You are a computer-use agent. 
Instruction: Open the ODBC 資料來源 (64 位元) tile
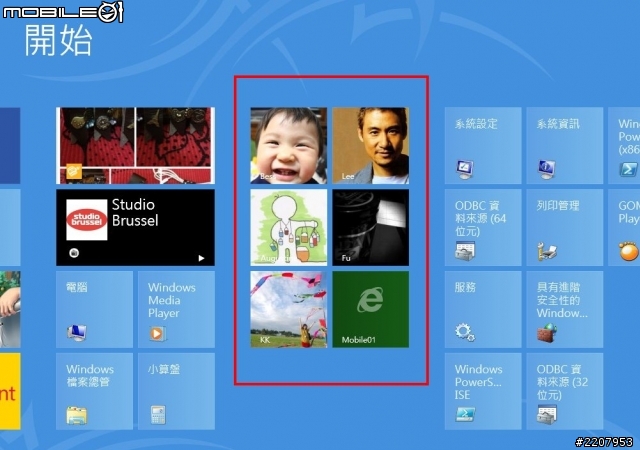(483, 227)
